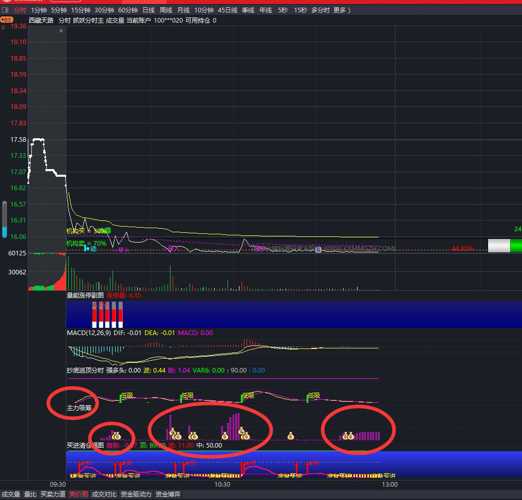This screenshot has width=522, height=500.
Task: Select the 多分时 view tab
Action: [320, 10]
